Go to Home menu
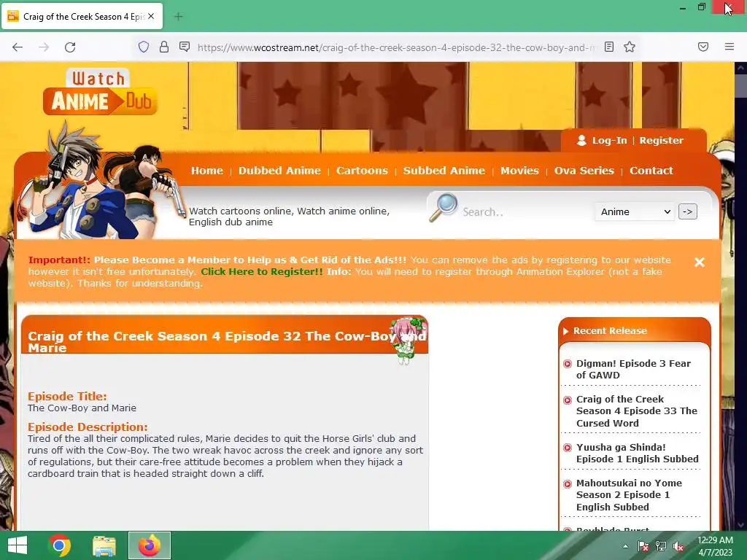 pyautogui.click(x=206, y=171)
